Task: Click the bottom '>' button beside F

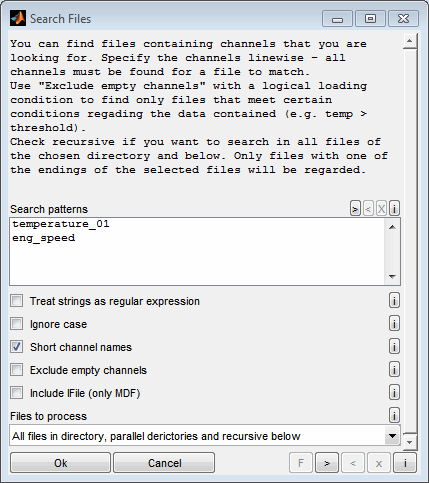Action: pos(327,463)
